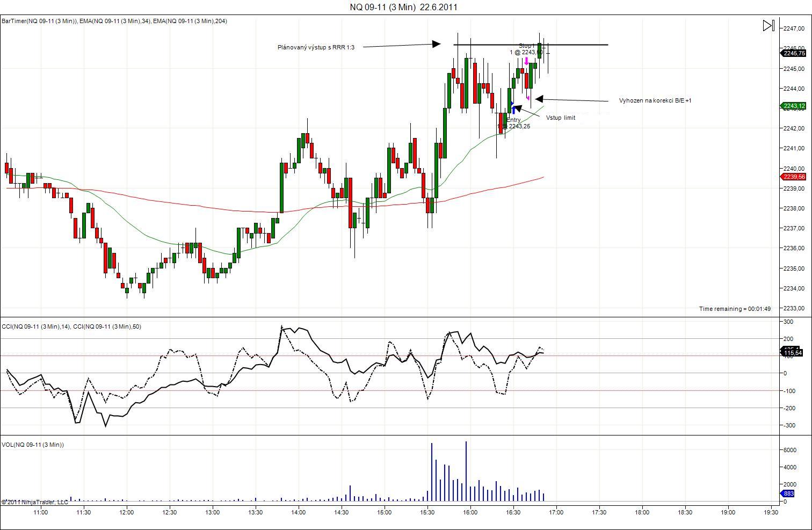The image size is (812, 530).
Task: Select the "Vstup limit" annotation text
Action: [561, 118]
